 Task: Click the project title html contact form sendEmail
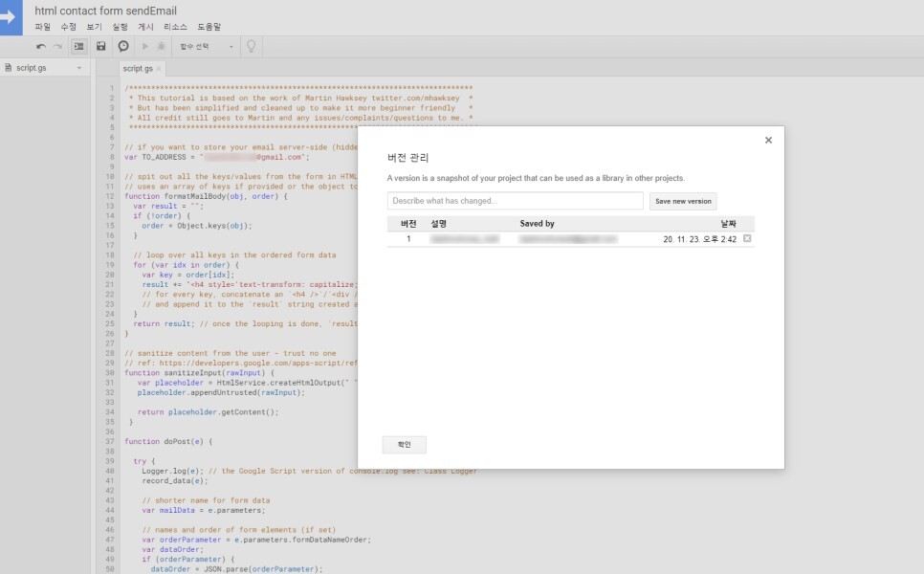105,11
